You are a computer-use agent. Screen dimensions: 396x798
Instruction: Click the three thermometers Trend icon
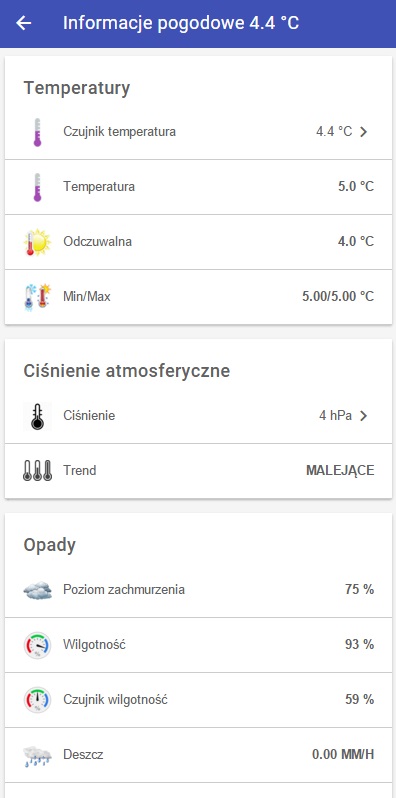(x=37, y=471)
